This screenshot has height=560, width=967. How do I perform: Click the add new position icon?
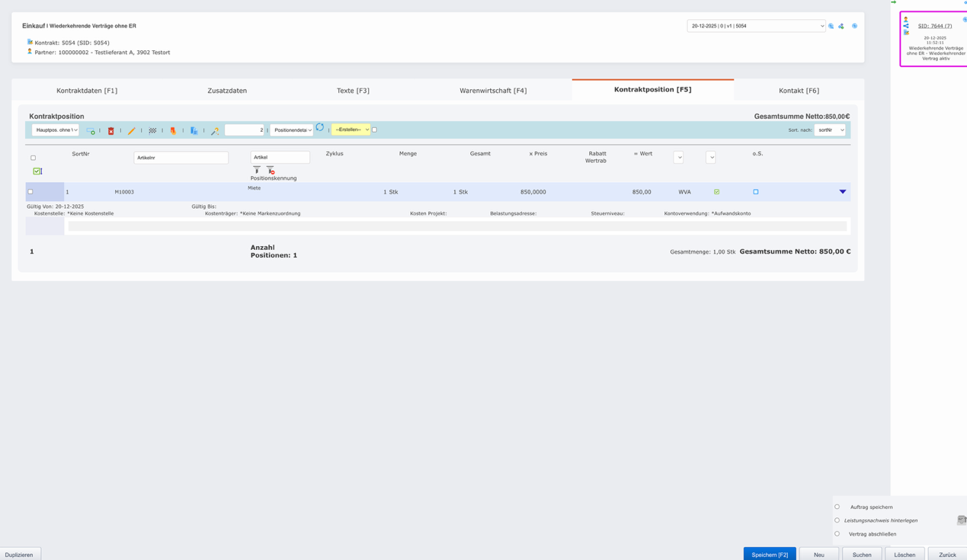pyautogui.click(x=91, y=131)
